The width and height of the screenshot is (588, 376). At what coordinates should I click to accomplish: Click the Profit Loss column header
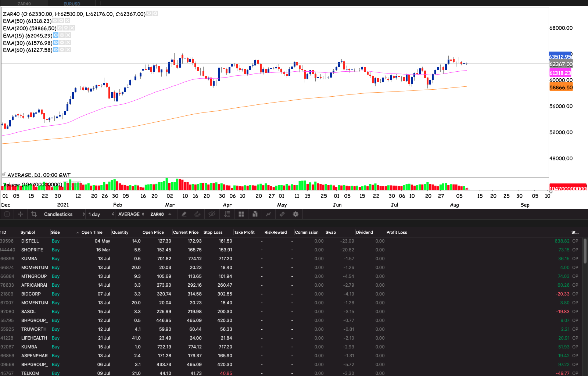397,232
